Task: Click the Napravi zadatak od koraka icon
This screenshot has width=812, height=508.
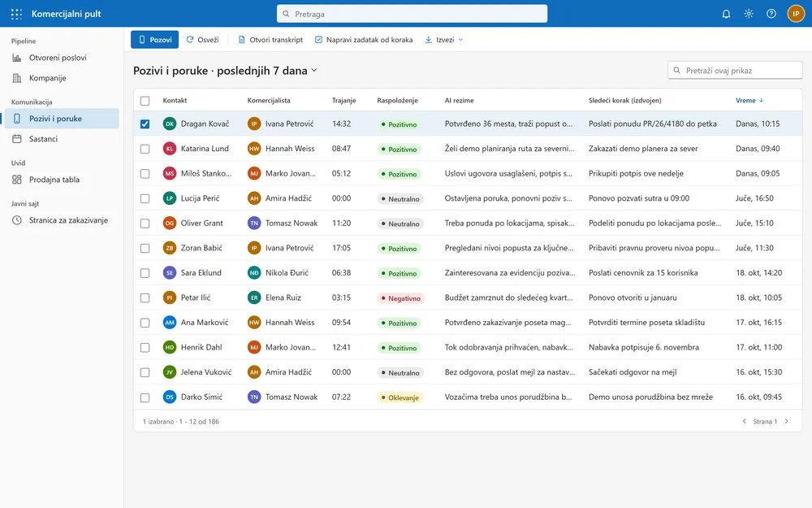Action: 318,39
